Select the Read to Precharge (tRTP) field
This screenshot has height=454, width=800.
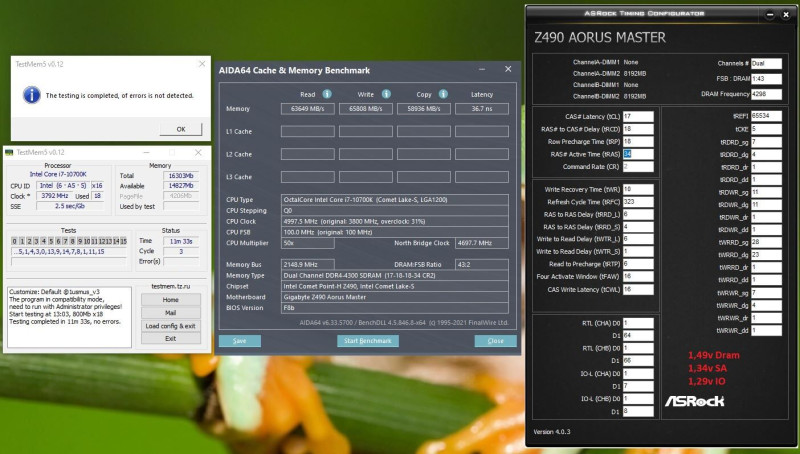[638, 264]
